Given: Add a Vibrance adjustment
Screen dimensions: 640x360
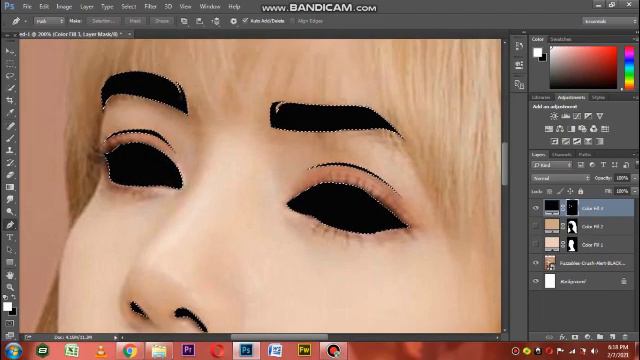Looking at the screenshot, I should point(600,116).
